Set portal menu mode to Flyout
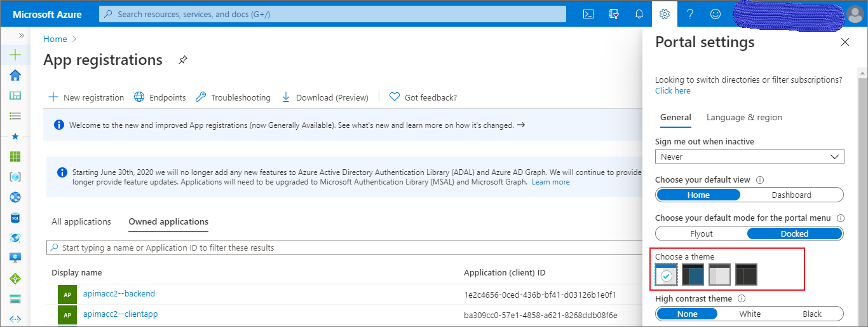 [x=702, y=233]
